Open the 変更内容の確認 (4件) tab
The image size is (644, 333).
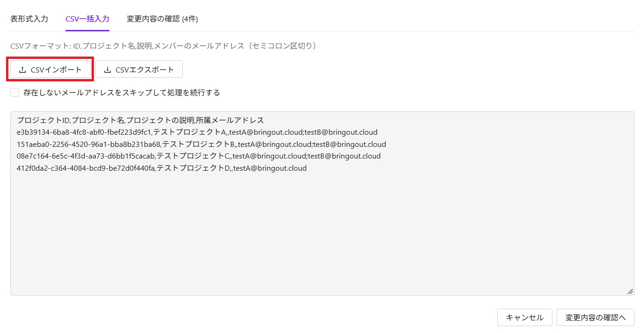click(162, 19)
